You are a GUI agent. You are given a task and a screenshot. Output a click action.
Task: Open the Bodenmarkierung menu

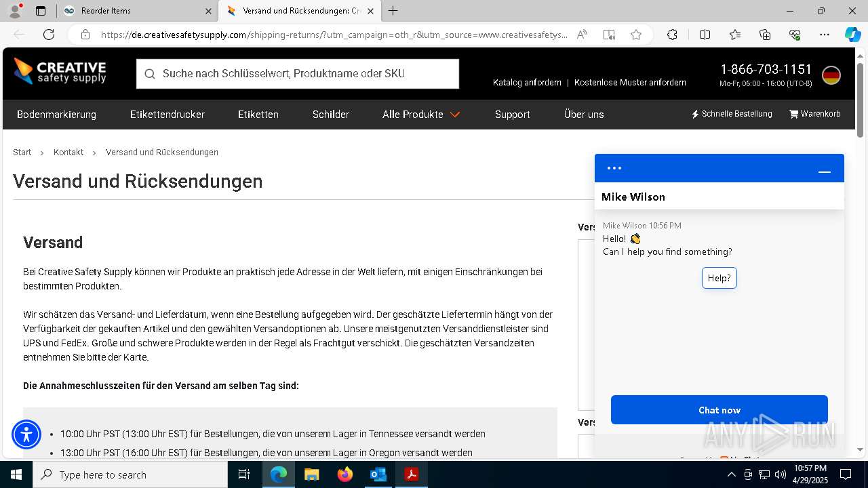point(56,115)
